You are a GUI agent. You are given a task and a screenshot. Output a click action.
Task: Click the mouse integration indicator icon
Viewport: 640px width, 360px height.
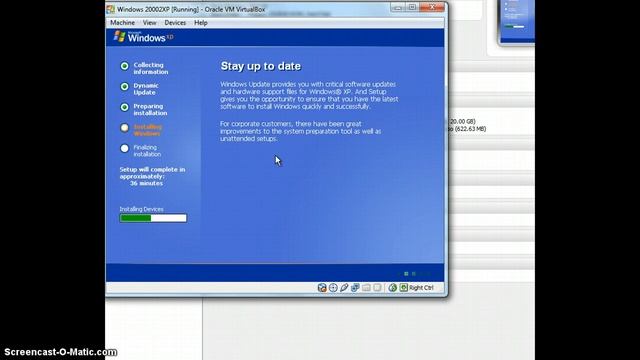coord(393,288)
